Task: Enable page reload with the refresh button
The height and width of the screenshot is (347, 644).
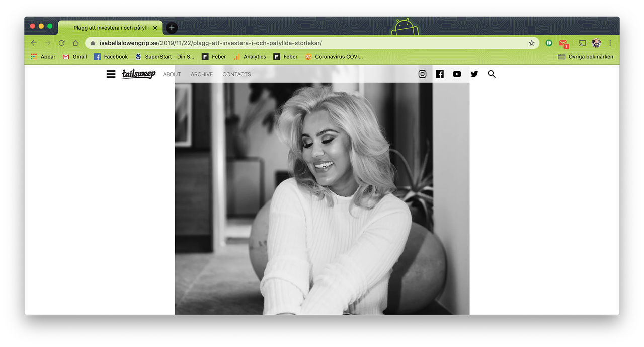Action: [x=61, y=43]
